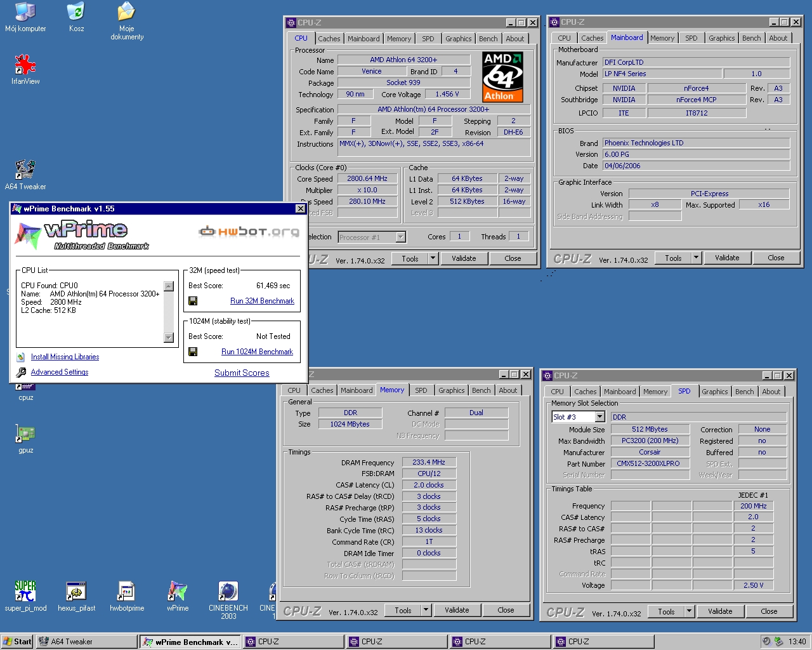The height and width of the screenshot is (650, 812).
Task: Click the CPU List scroll down arrow
Action: (x=169, y=338)
